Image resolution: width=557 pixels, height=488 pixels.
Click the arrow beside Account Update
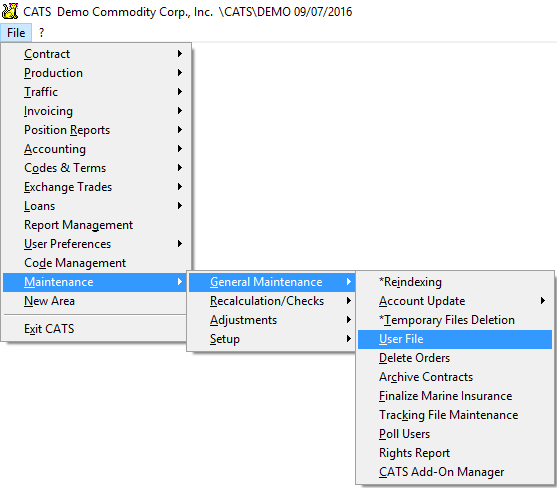point(542,301)
